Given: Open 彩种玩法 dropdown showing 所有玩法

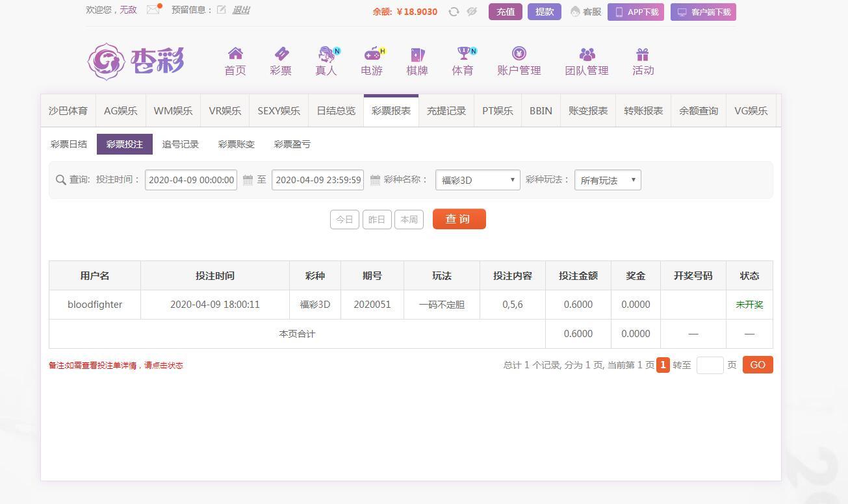Looking at the screenshot, I should tap(608, 180).
